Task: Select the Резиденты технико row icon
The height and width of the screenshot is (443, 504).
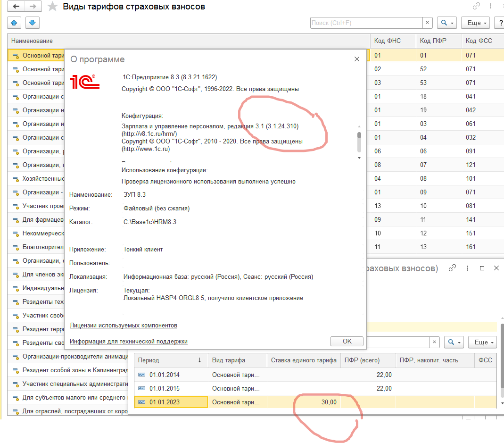Action: point(16,302)
